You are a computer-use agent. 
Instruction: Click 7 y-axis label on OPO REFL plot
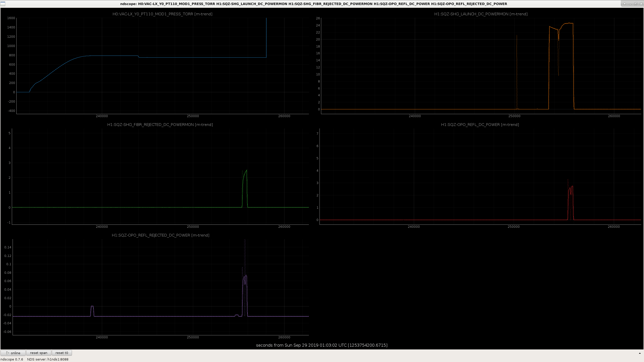pos(317,134)
